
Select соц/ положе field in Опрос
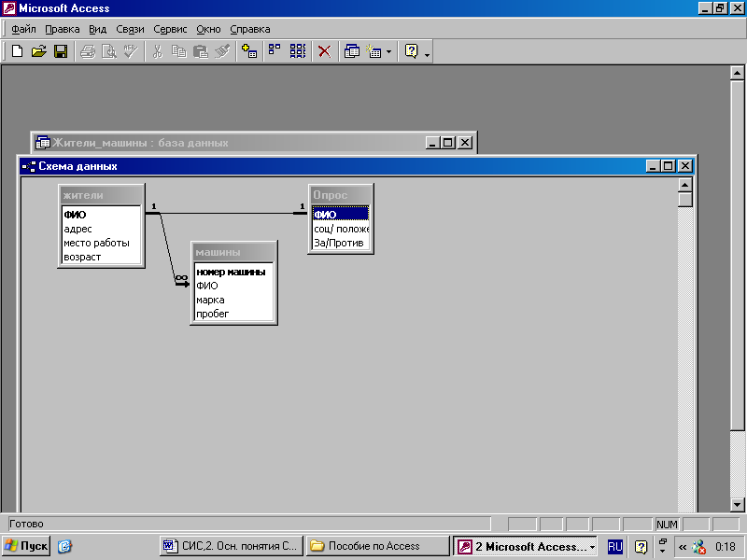pyautogui.click(x=341, y=229)
